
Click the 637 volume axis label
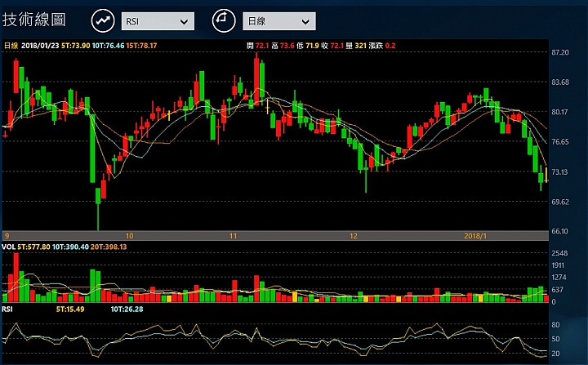pos(557,290)
